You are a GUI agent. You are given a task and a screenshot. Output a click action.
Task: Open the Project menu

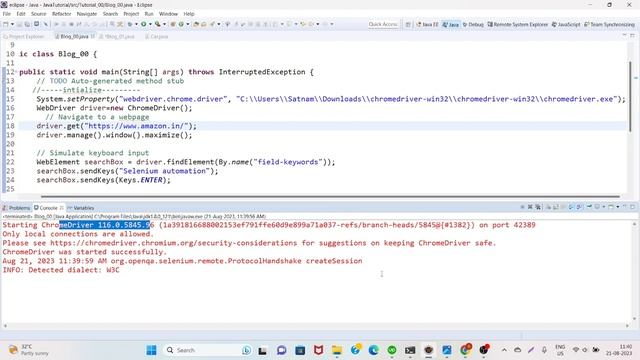[131, 14]
